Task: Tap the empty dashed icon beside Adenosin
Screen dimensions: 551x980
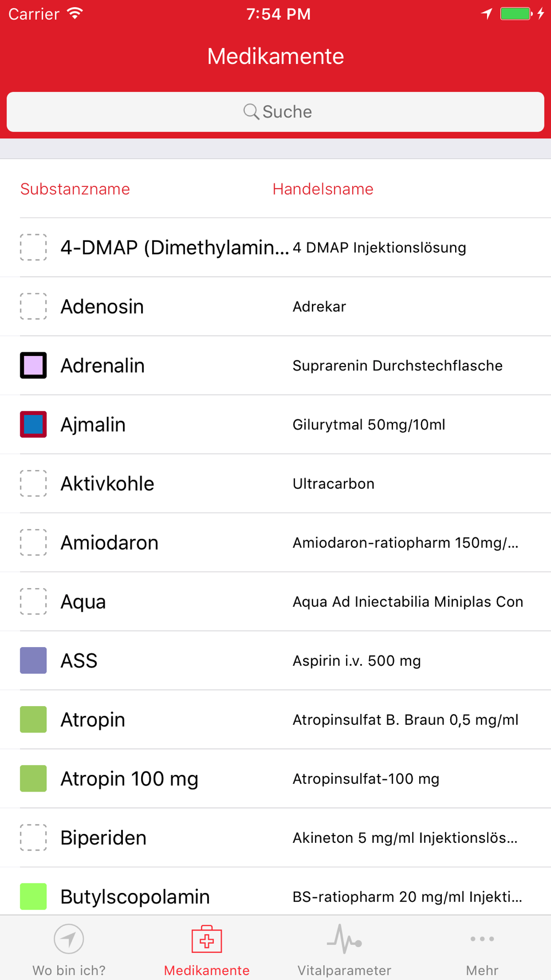Action: click(33, 306)
